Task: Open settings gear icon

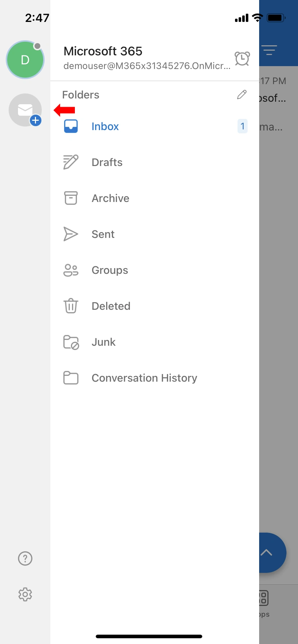Action: coord(25,594)
